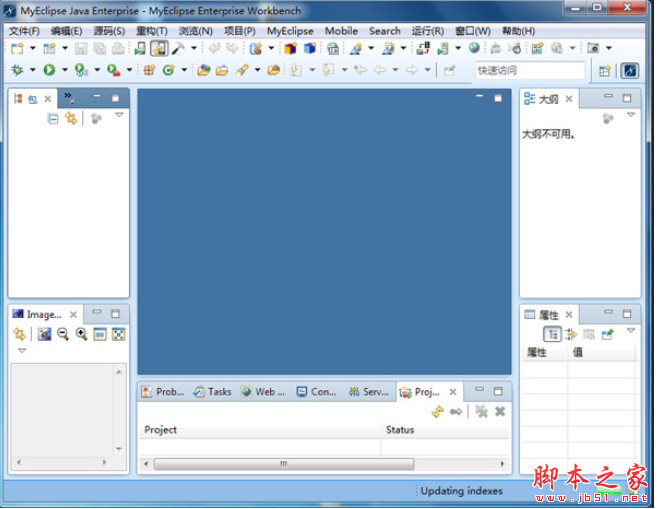
Task: Switch to the Serv... servers tab
Action: tap(369, 392)
